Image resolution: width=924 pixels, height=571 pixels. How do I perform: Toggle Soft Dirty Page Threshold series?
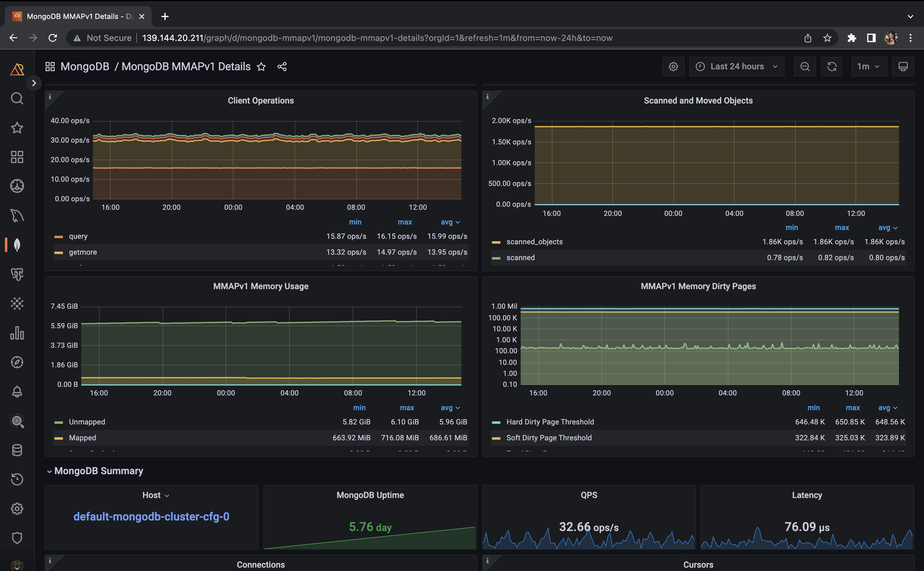pos(549,438)
